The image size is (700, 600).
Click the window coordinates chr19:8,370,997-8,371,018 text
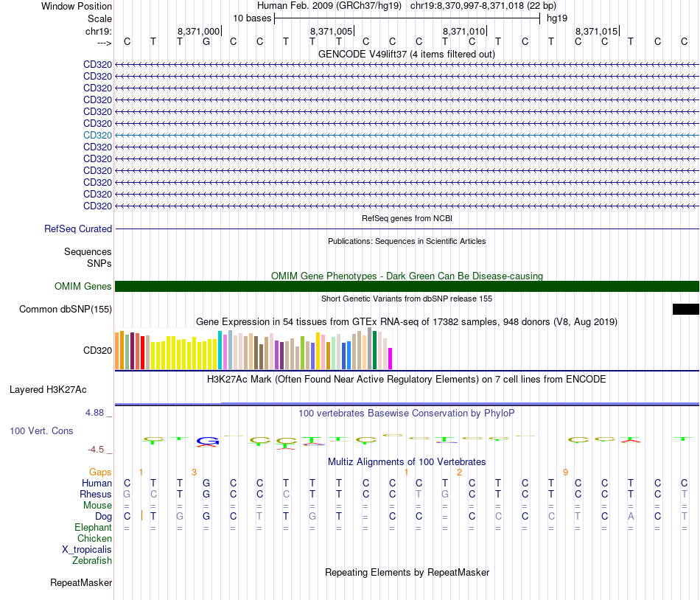point(483,6)
